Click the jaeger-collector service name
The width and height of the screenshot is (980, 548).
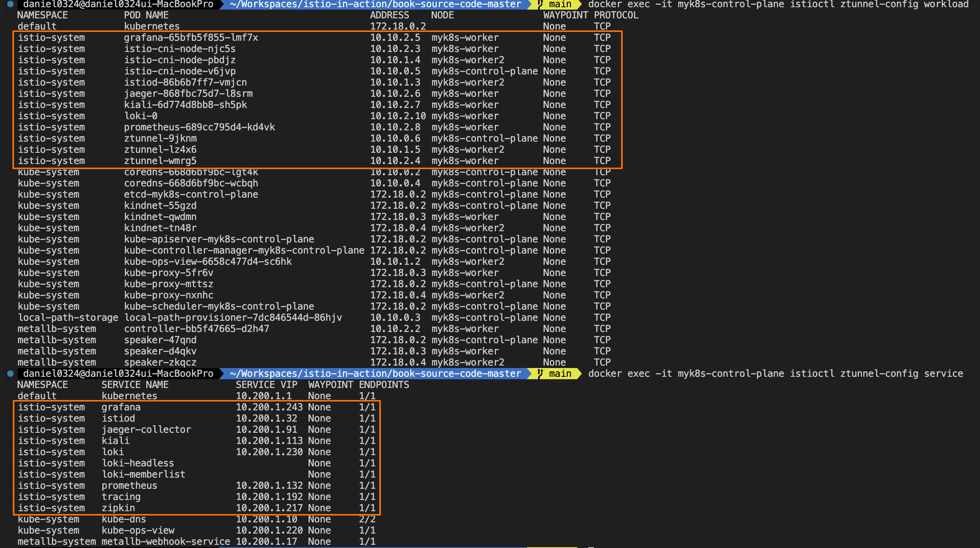pyautogui.click(x=146, y=430)
